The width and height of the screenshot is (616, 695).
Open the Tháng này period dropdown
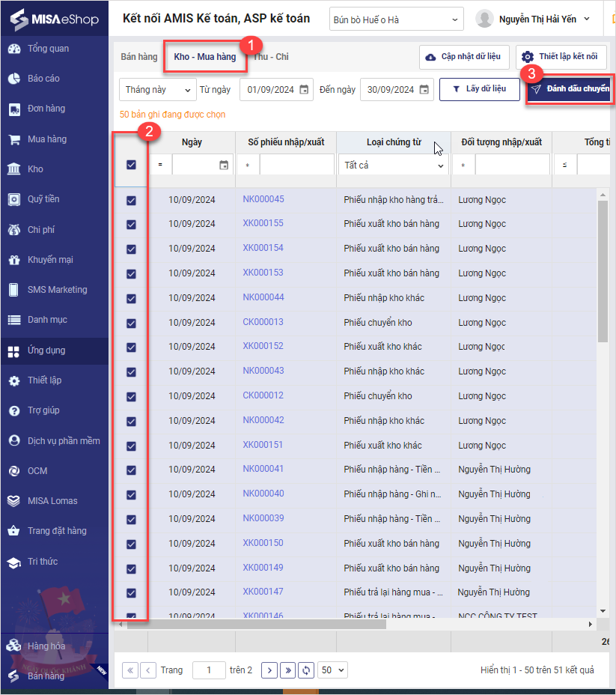(158, 90)
